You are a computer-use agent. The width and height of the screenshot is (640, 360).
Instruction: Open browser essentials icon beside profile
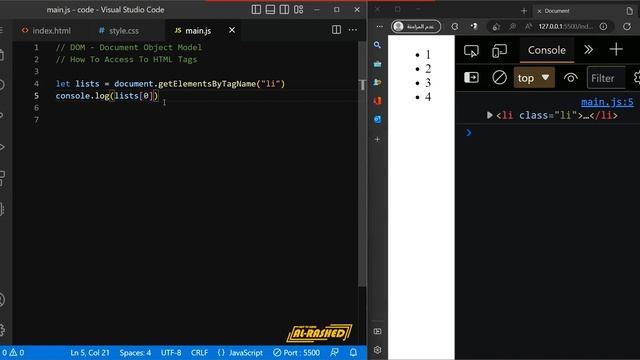click(455, 27)
